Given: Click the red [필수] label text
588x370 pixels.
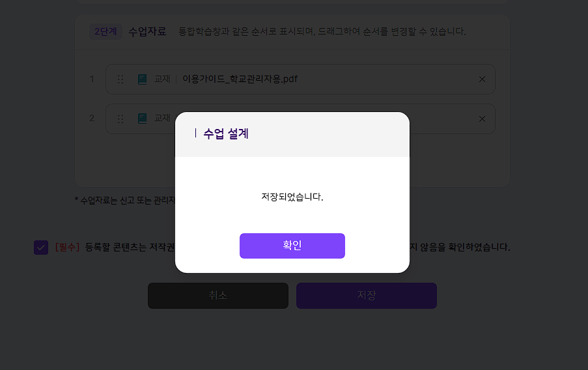Looking at the screenshot, I should pyautogui.click(x=68, y=248).
